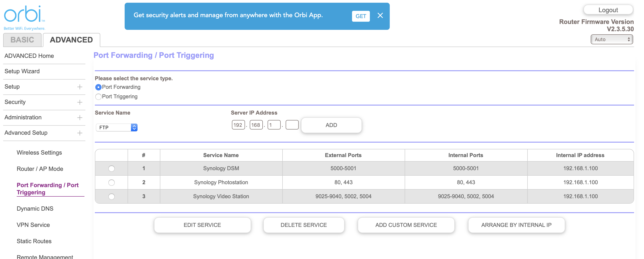The width and height of the screenshot is (644, 259).
Task: Open the FTP service name dropdown
Action: click(117, 127)
